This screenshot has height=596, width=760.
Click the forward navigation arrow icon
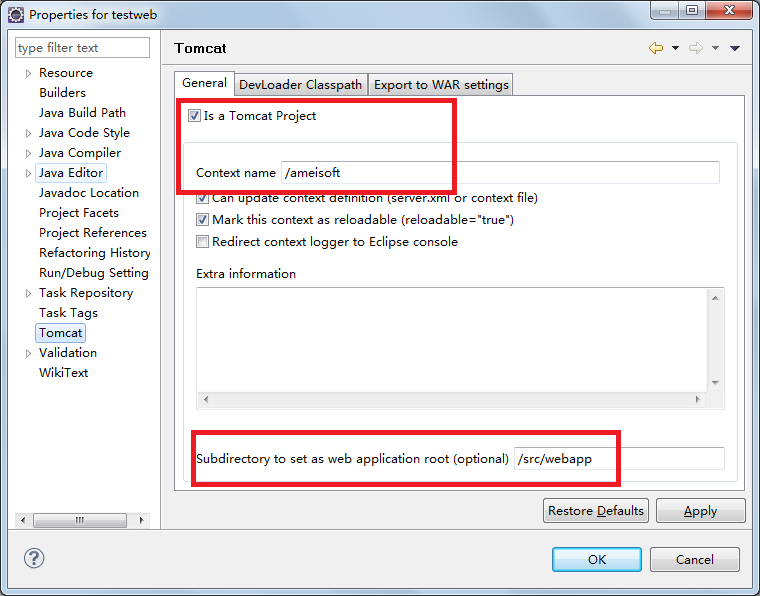696,48
